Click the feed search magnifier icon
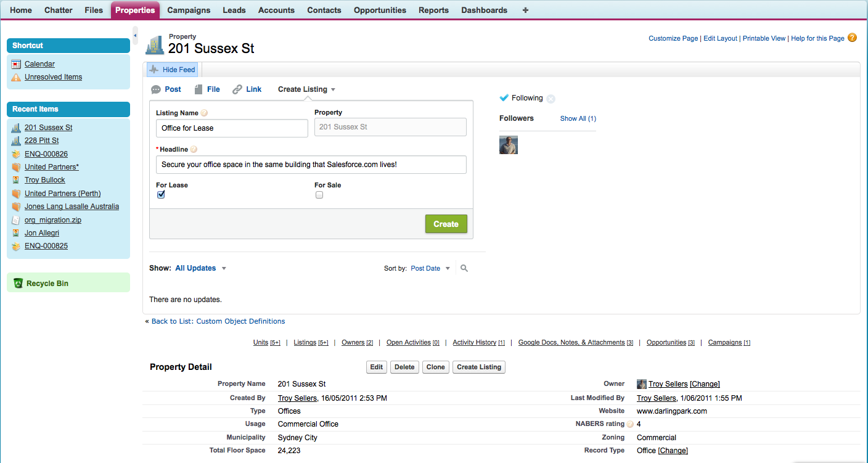Image resolution: width=868 pixels, height=463 pixels. pos(464,268)
